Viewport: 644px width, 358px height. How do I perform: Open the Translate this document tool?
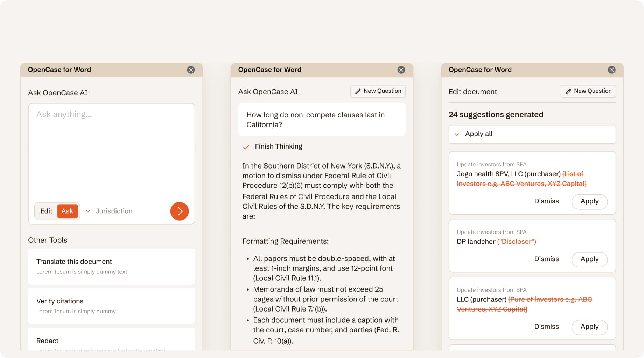[111, 266]
